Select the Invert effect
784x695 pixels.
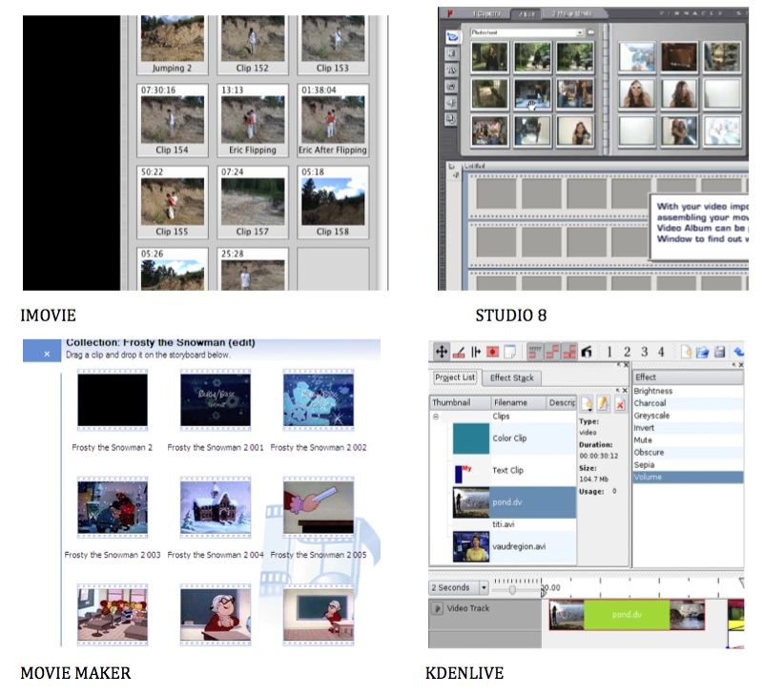coord(688,428)
